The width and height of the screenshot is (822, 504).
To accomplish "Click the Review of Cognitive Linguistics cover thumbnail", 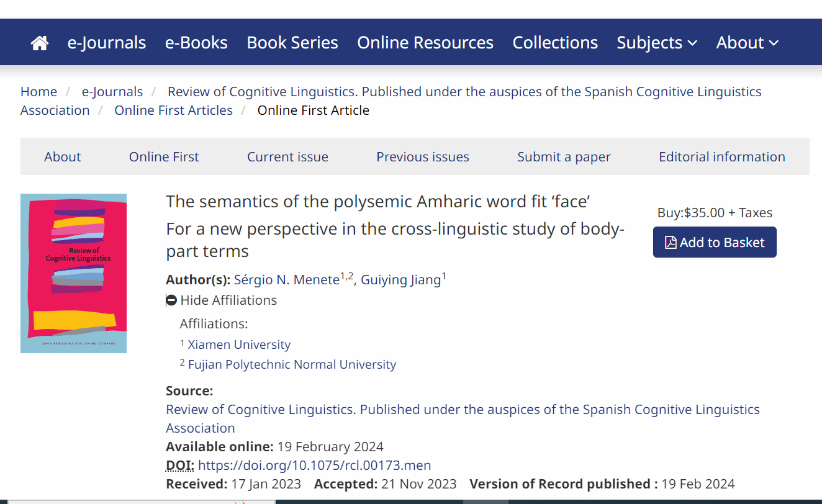I will [73, 273].
